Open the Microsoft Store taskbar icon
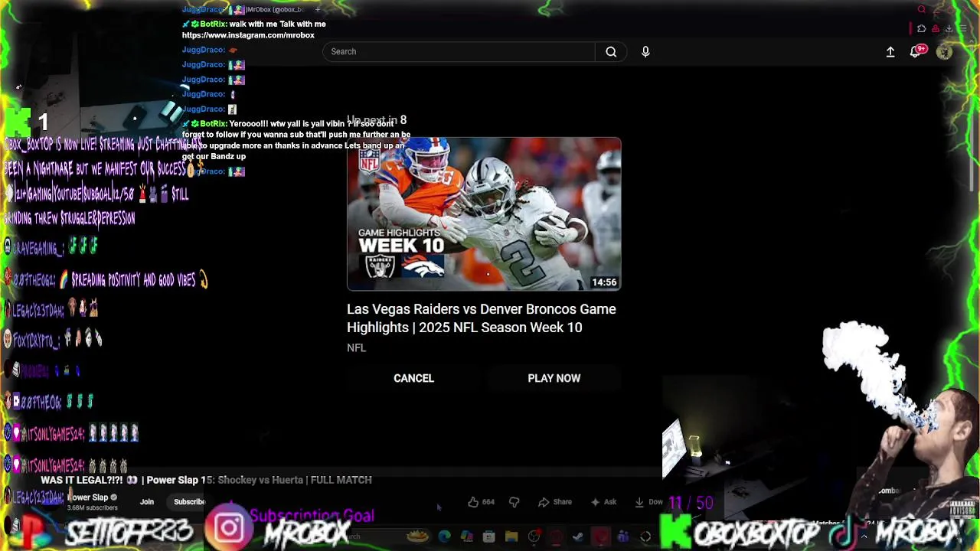 pos(488,536)
